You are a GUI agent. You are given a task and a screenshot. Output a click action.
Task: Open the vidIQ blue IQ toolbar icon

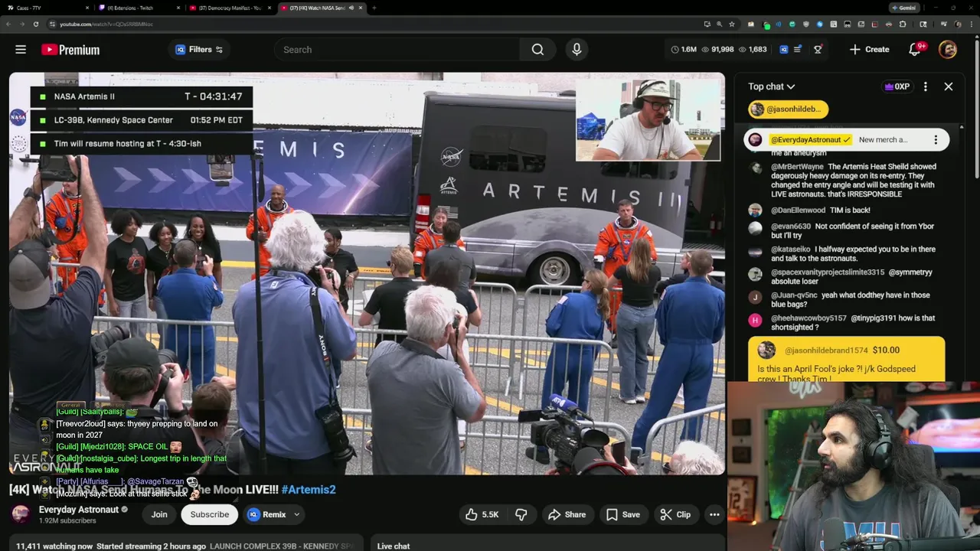pos(784,50)
